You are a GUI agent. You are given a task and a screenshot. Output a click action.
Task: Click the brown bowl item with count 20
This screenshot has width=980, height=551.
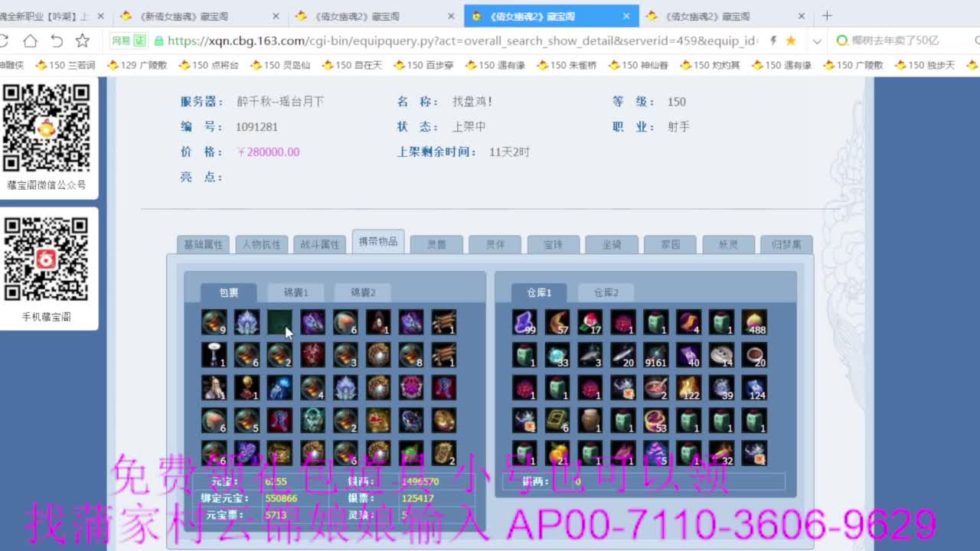754,355
